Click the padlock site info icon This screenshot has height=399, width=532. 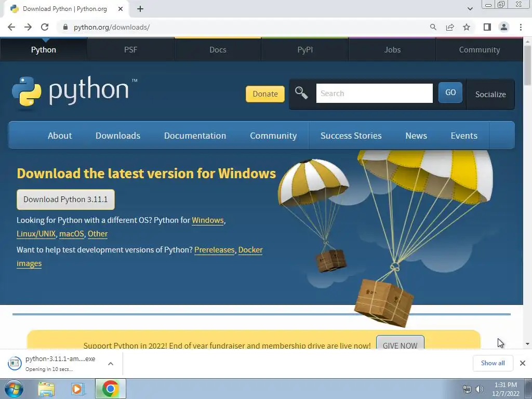[65, 27]
